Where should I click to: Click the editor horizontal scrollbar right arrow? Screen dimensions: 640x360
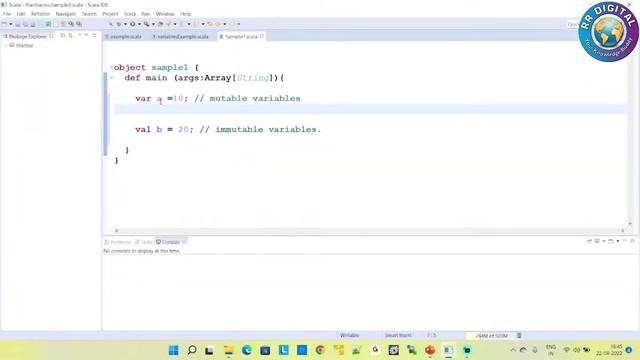623,231
